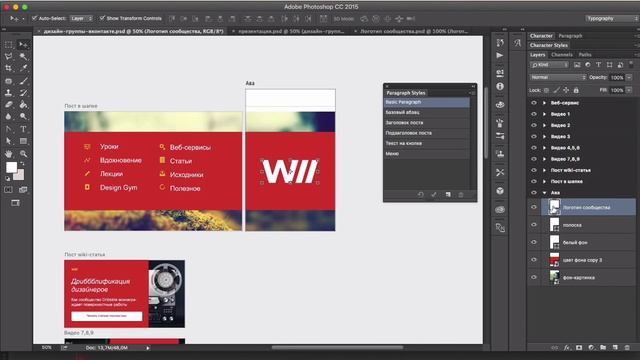Viewport: 640px width, 360px height.
Task: Select the Pen tool
Action: [x=9, y=129]
